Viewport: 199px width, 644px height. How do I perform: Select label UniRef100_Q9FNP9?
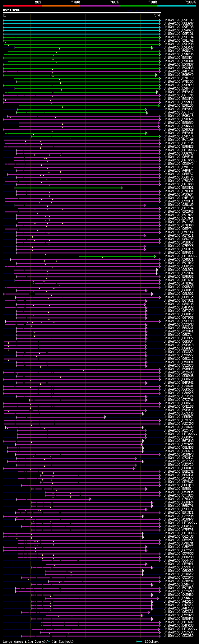tap(178, 85)
